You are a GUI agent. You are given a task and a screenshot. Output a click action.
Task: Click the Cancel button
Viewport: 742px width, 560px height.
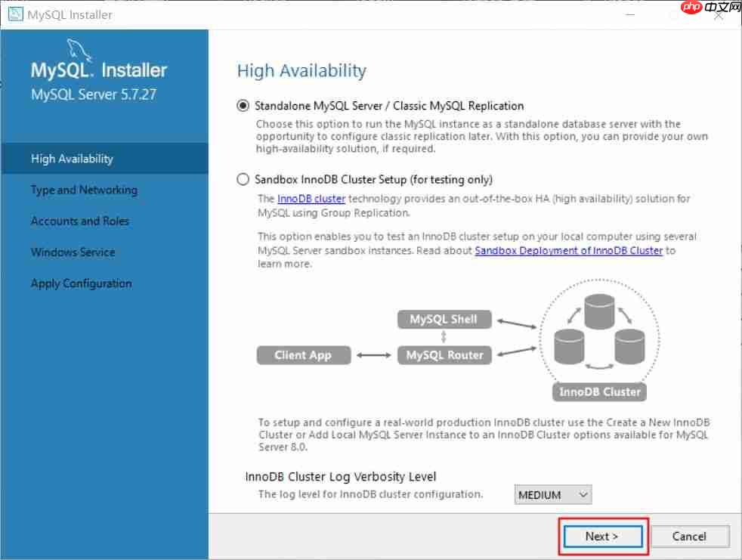click(689, 536)
